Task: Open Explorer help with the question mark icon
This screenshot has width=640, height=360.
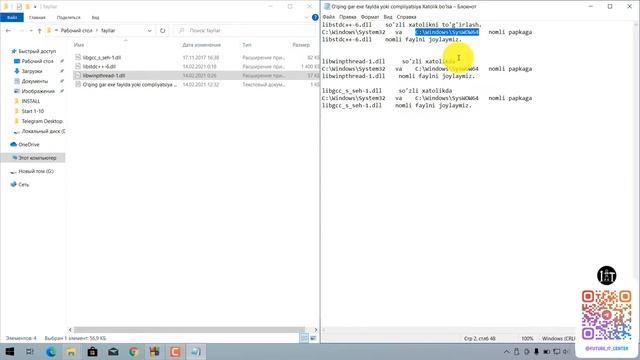Action: click(x=315, y=18)
